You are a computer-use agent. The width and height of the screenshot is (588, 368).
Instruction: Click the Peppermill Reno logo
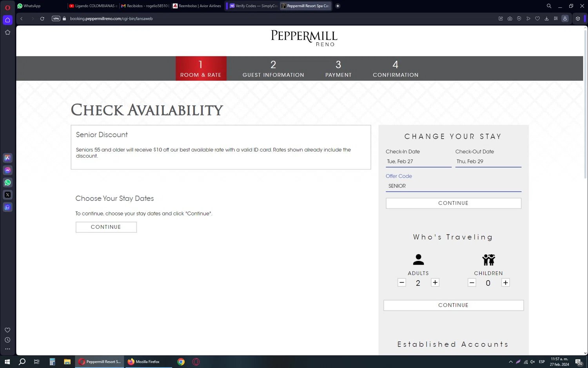[304, 38]
